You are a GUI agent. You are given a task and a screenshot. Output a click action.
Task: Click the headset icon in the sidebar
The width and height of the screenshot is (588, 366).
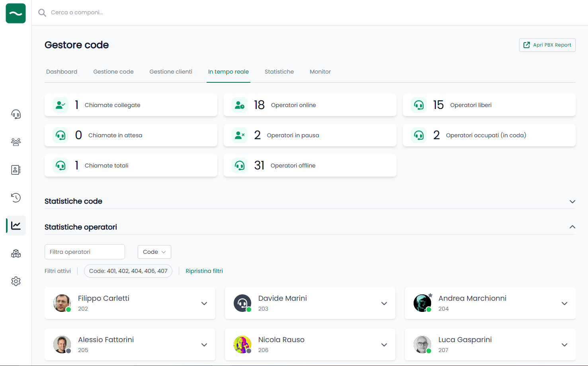[x=16, y=115]
